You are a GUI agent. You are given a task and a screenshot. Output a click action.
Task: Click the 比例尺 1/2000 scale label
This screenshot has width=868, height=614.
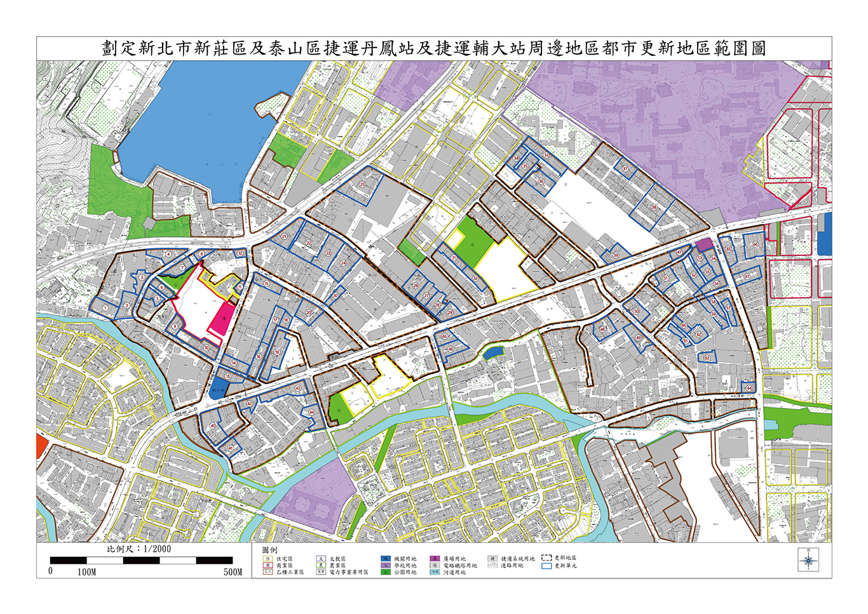coord(139,549)
